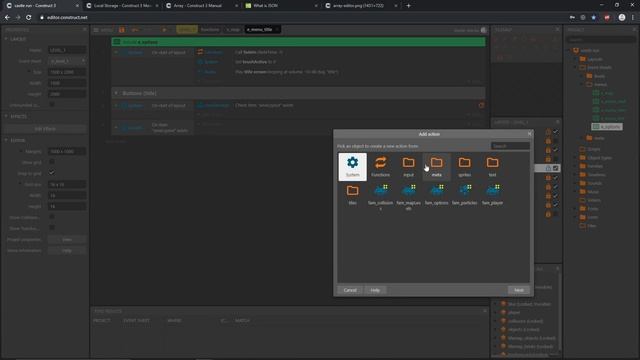The width and height of the screenshot is (640, 360).
Task: Select the e_options event sheet in Project tree
Action: (607, 127)
